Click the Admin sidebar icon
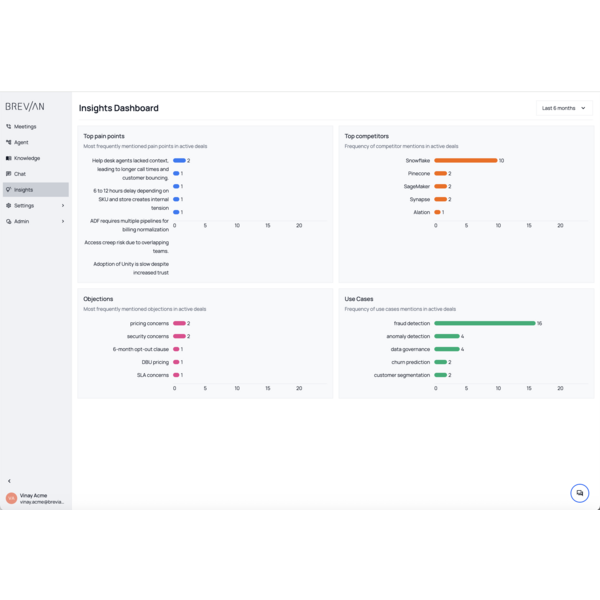 coord(9,222)
